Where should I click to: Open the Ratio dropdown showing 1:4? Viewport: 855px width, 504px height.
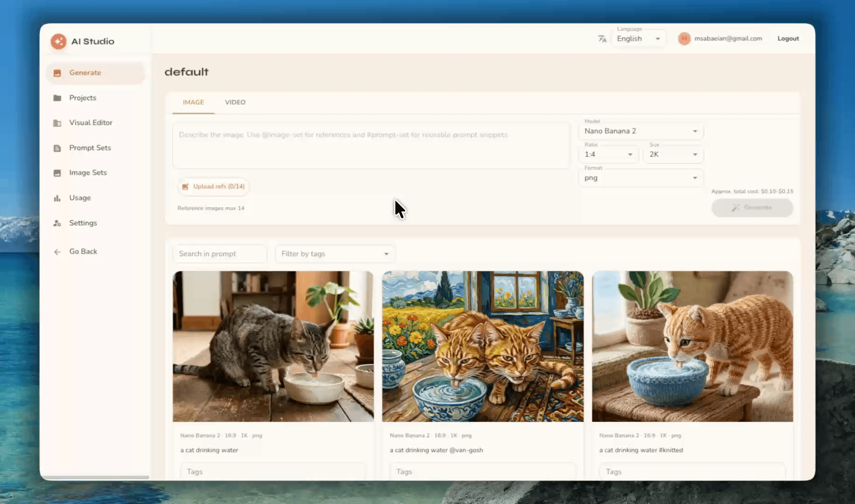[609, 154]
